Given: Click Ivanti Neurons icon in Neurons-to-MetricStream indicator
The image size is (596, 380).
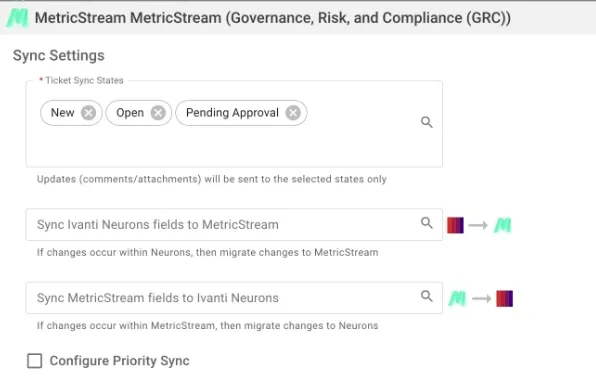Looking at the screenshot, I should [x=455, y=225].
